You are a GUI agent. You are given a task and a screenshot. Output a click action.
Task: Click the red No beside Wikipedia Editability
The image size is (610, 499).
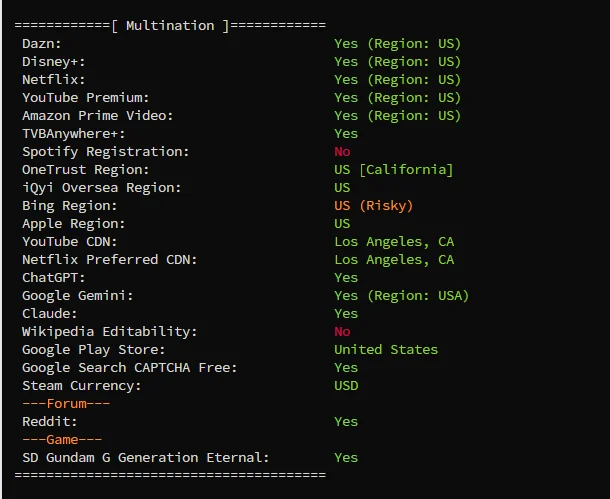[342, 332]
